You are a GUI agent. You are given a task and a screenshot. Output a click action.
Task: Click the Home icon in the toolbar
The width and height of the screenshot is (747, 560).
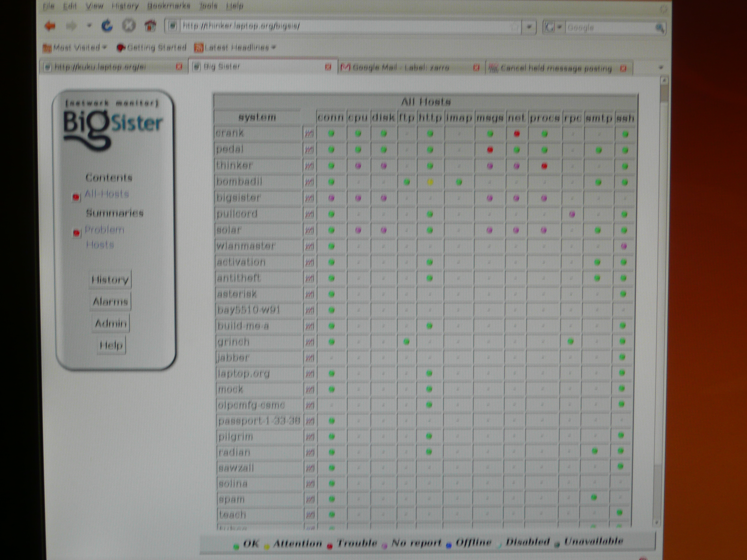[x=151, y=26]
